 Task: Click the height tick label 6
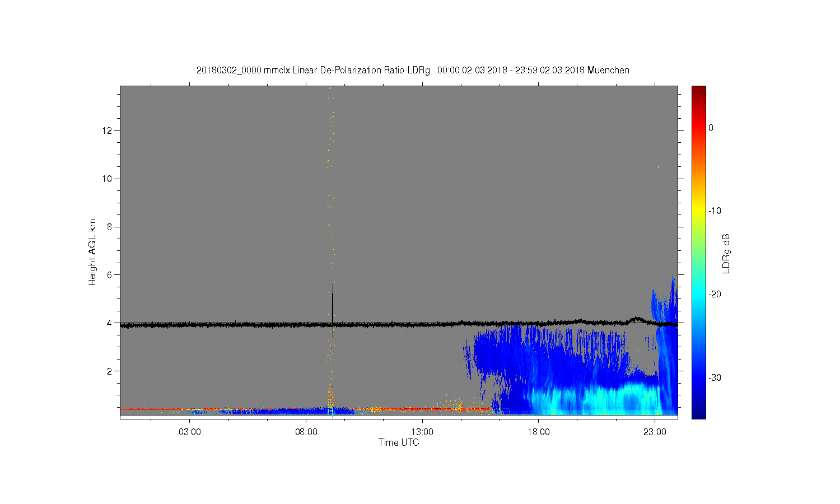pyautogui.click(x=110, y=275)
